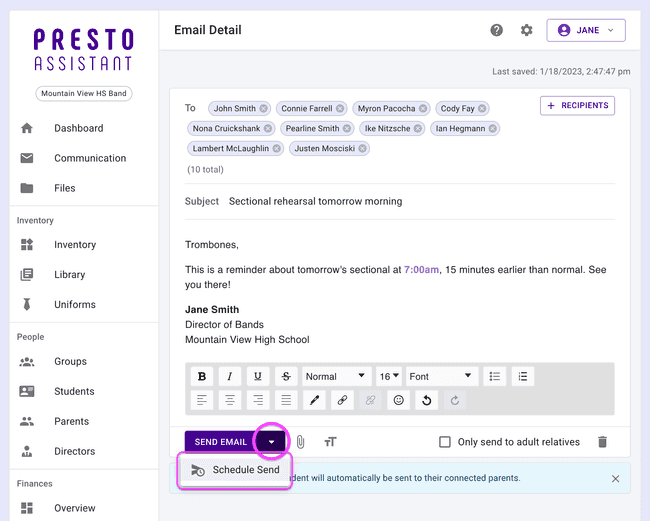Apply strikethrough formatting
Image resolution: width=650 pixels, height=521 pixels.
click(286, 376)
